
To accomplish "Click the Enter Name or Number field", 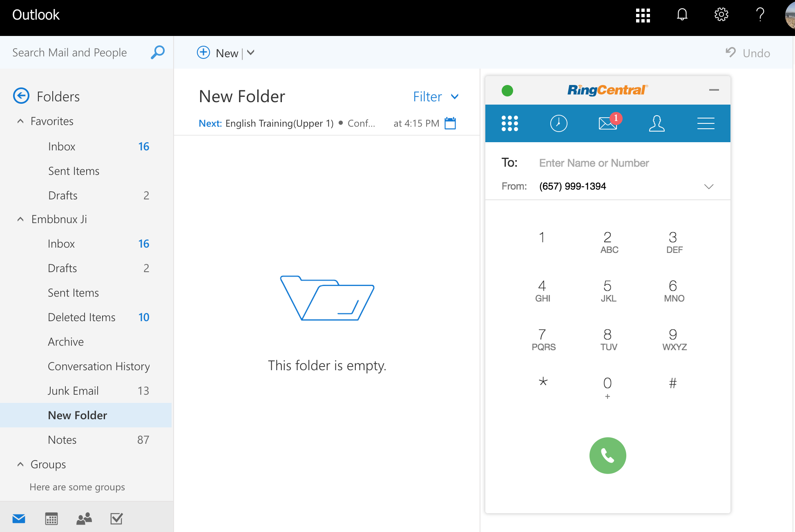I will pos(594,163).
